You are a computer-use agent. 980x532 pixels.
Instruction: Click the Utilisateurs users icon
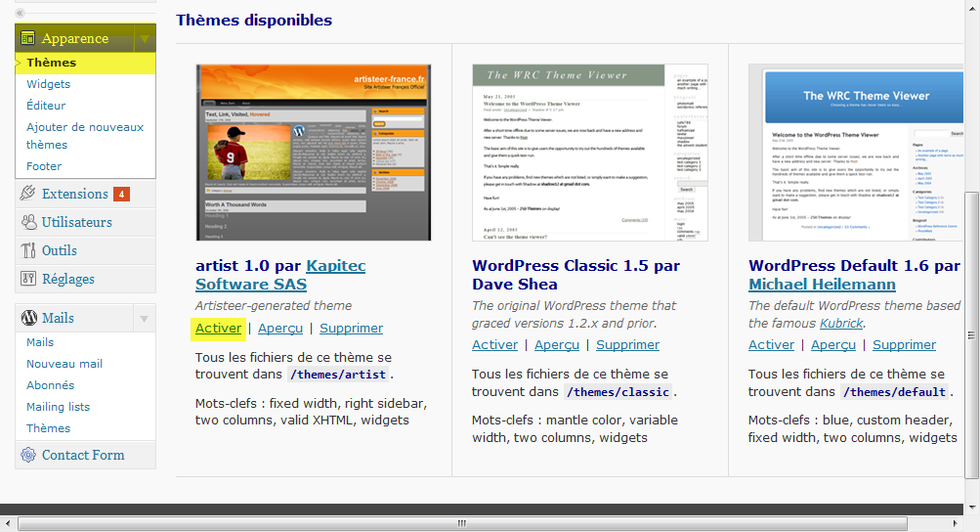(x=28, y=222)
